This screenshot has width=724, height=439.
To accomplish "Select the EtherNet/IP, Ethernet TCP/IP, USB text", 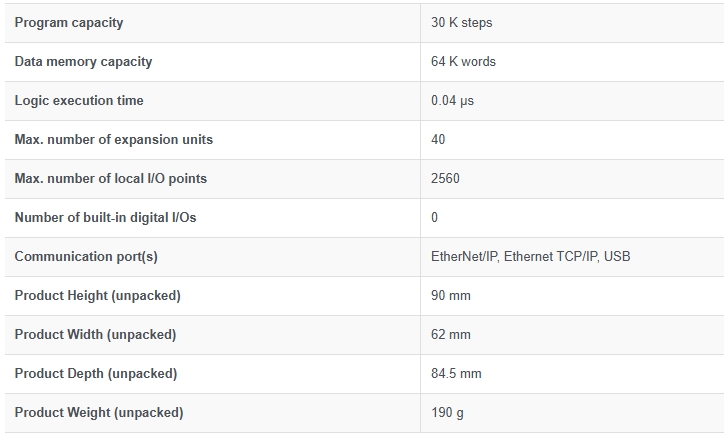I will [x=531, y=257].
